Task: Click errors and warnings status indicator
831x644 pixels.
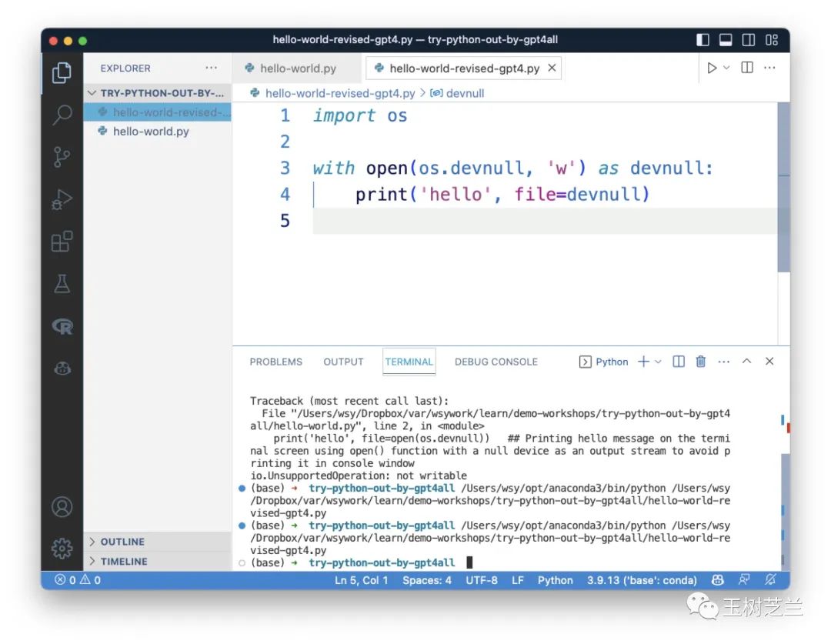Action: click(x=78, y=580)
